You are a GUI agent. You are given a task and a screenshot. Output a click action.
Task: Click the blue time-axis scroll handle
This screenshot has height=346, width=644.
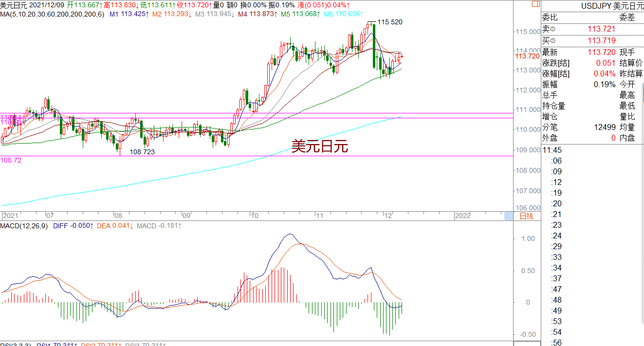coord(509,216)
